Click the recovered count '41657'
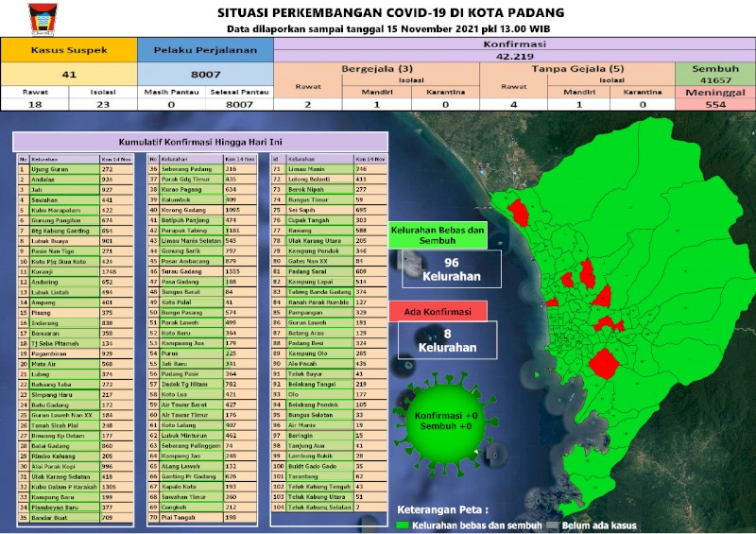756x534 pixels. point(715,80)
